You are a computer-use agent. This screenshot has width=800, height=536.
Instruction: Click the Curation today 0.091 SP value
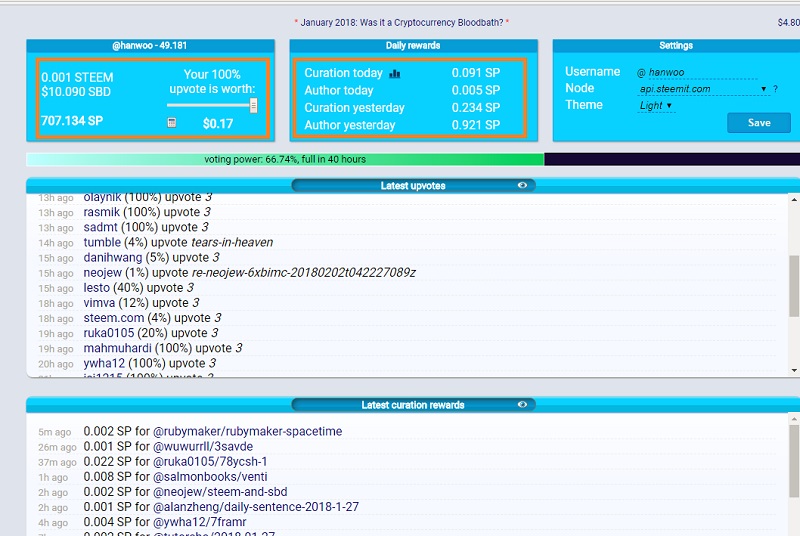(x=476, y=73)
